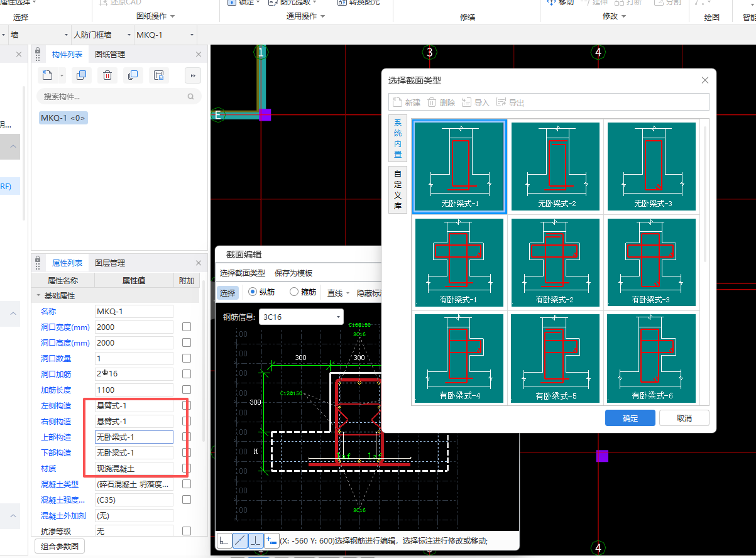Viewport: 756px width, 558px height.
Task: Collapse the 基础属性 group
Action: pyautogui.click(x=38, y=295)
